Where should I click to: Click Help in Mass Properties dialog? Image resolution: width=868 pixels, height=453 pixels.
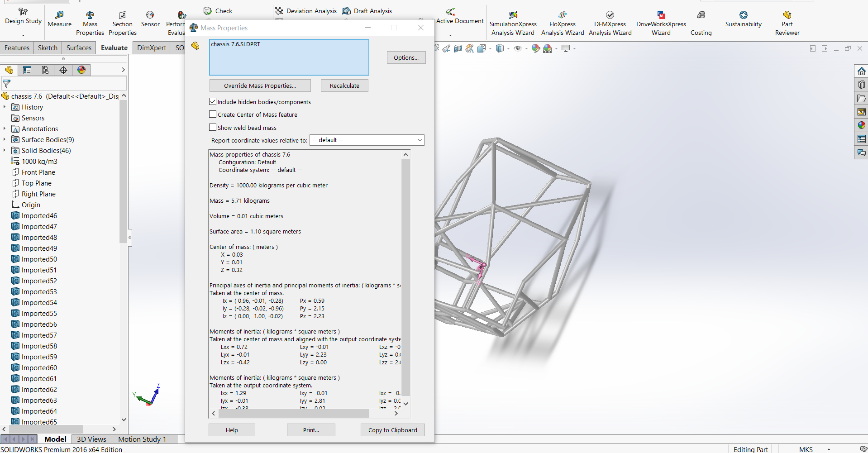[x=232, y=430]
